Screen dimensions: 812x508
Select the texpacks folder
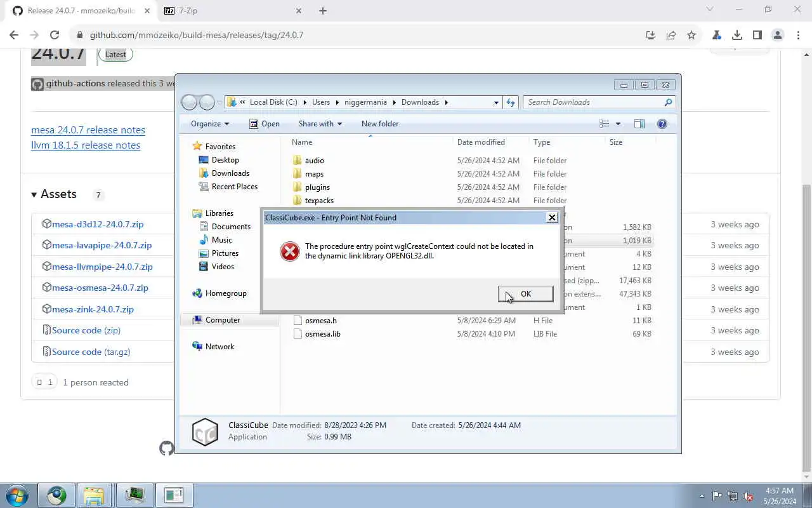(x=319, y=201)
